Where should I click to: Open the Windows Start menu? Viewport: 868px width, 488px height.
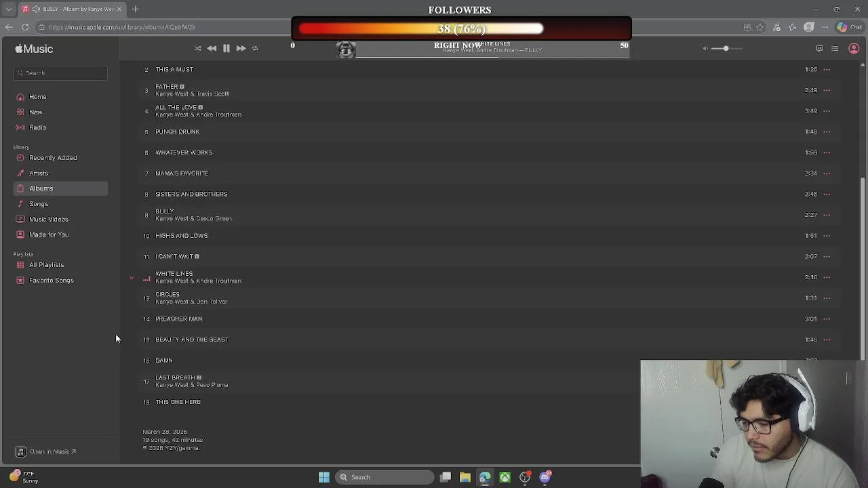click(324, 477)
